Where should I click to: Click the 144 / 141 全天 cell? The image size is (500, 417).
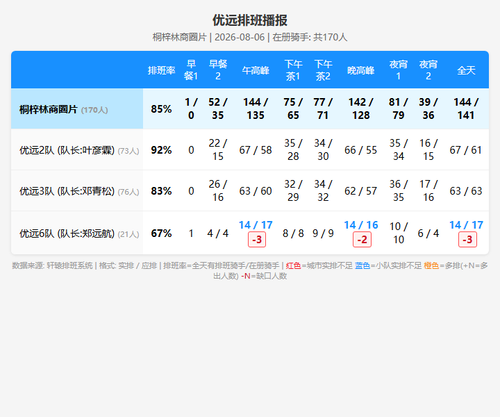tap(466, 109)
